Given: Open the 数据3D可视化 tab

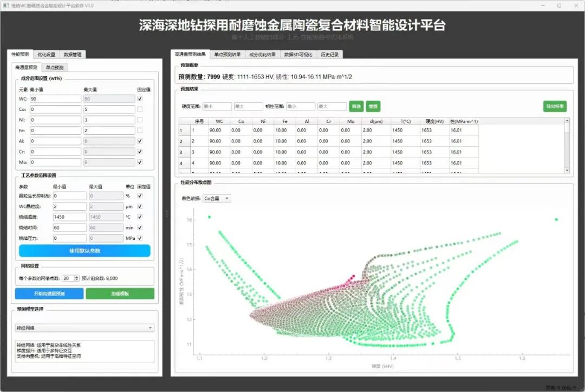Looking at the screenshot, I should click(x=298, y=55).
